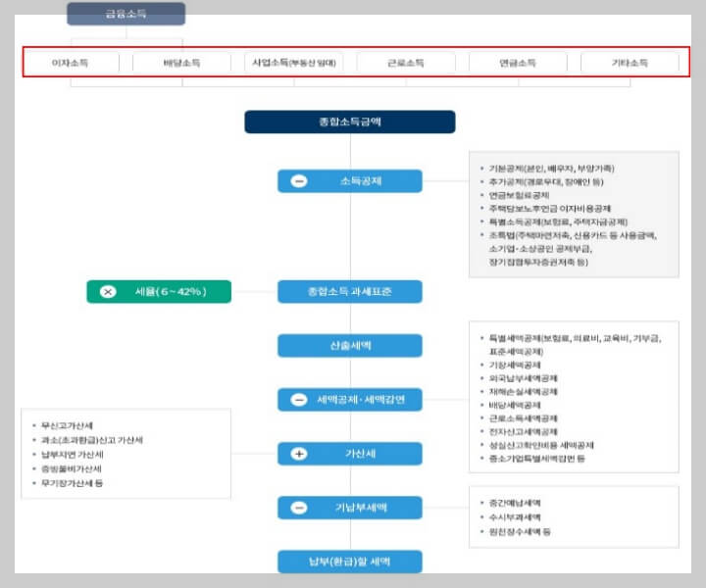Click the 납부지연 가산세 item
The width and height of the screenshot is (706, 588).
pos(73,455)
